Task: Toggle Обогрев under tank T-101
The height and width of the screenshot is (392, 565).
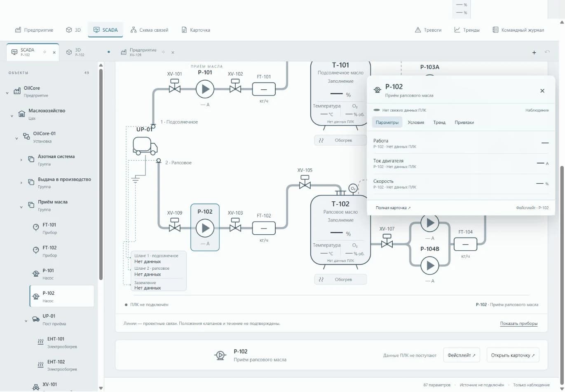Action: coord(340,140)
